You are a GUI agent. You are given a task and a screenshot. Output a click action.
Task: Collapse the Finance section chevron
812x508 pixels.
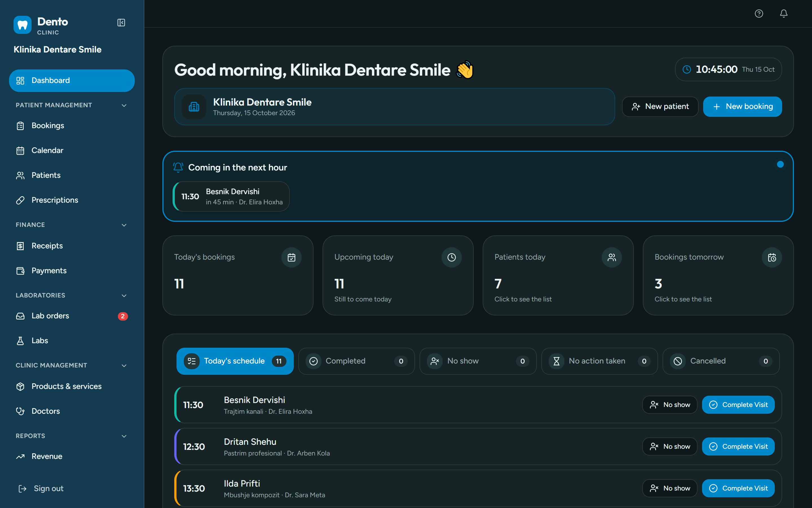(x=124, y=225)
